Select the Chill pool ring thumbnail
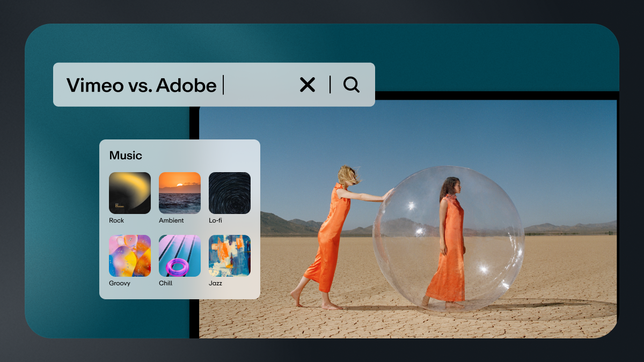Screen dimensions: 644x362 [x=180, y=256]
